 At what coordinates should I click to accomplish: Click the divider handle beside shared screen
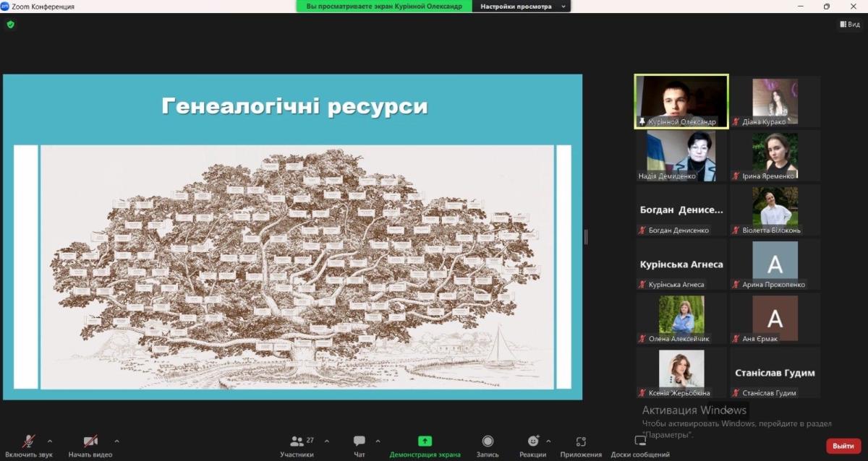(x=586, y=236)
